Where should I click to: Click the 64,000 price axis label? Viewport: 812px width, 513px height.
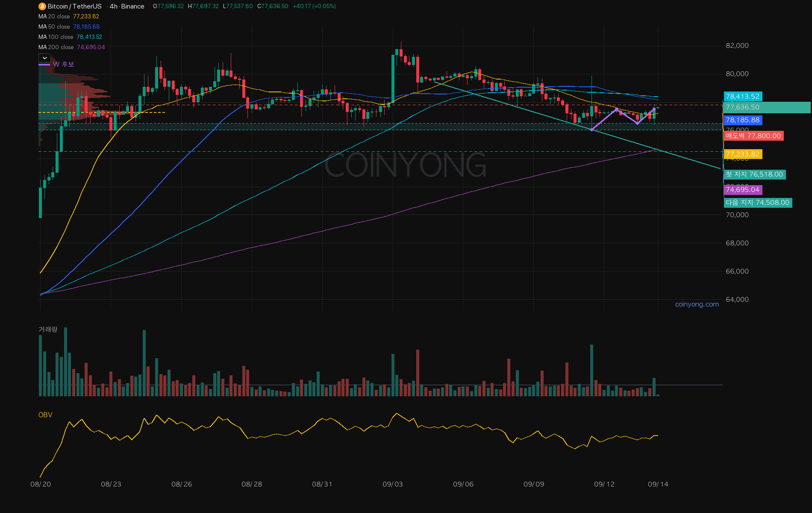point(737,300)
